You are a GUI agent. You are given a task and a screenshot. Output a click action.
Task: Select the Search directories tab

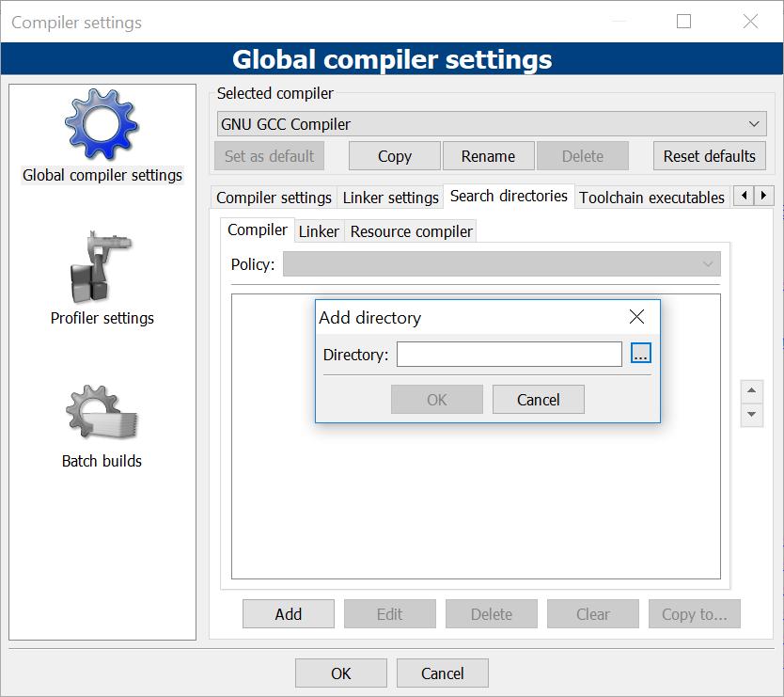tap(509, 197)
